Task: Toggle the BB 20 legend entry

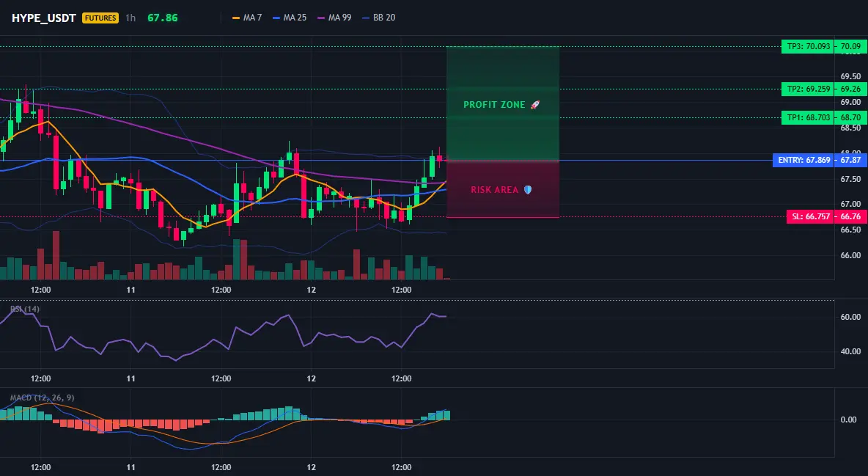Action: [378, 18]
